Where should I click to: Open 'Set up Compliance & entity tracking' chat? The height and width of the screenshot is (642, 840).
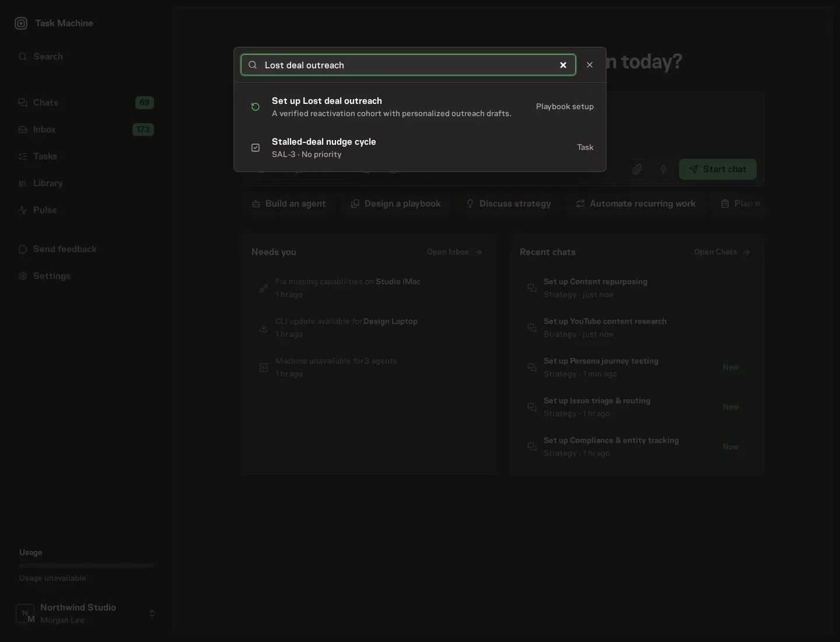[x=637, y=447]
